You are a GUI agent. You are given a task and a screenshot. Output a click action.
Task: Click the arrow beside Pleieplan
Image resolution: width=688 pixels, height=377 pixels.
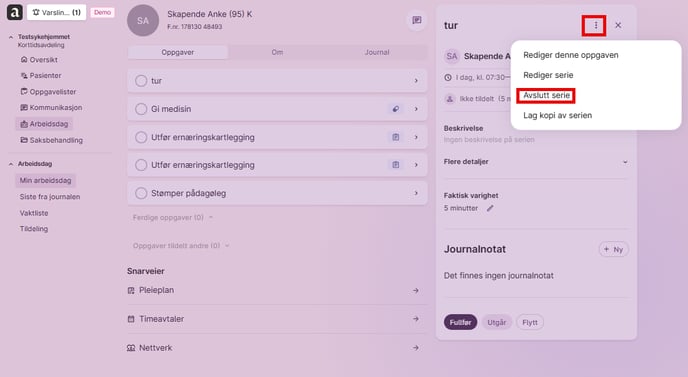(x=416, y=291)
